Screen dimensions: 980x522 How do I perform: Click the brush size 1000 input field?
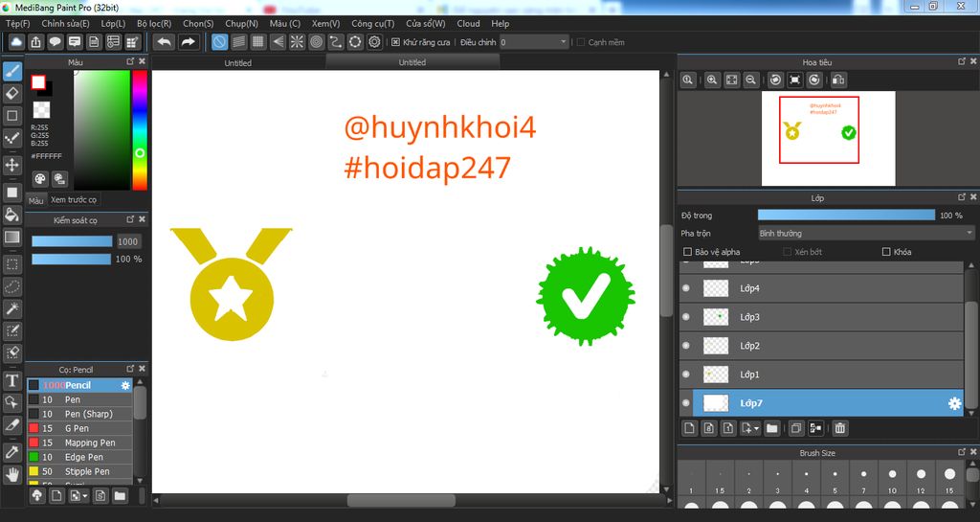pyautogui.click(x=128, y=241)
